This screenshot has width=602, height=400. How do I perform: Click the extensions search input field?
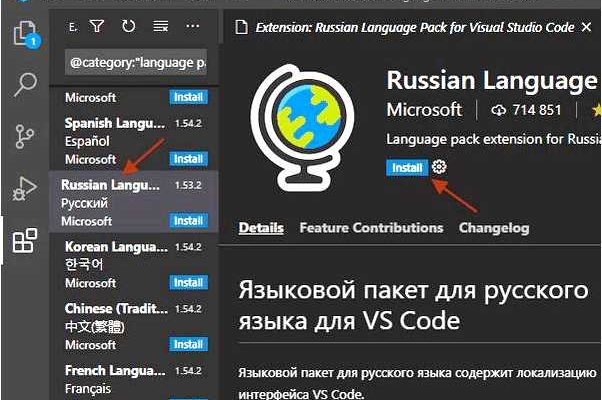[x=136, y=62]
